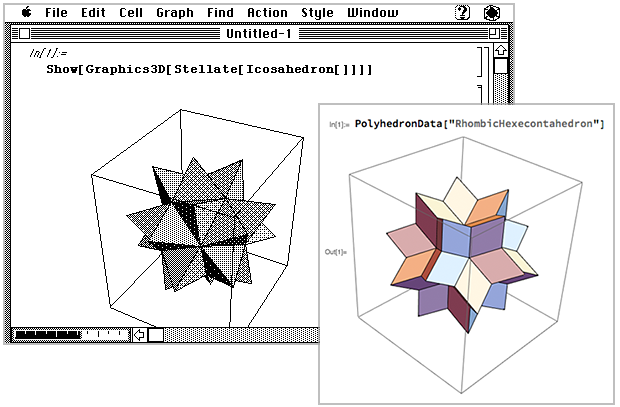Open the Edit menu
The width and height of the screenshot is (620, 407).
click(x=94, y=13)
